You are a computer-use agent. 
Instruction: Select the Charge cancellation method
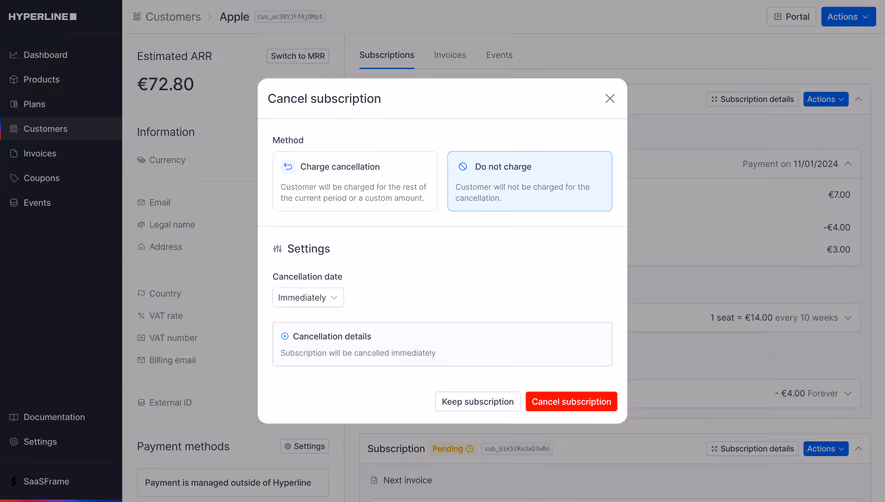coord(355,181)
